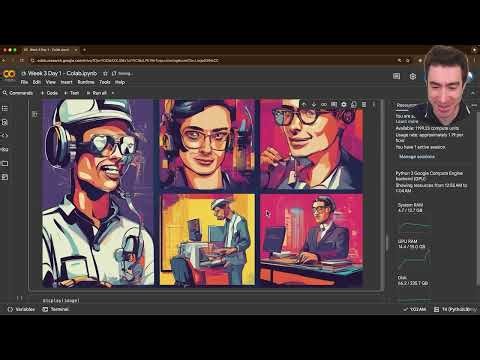This screenshot has width=480, height=360.
Task: Open the Commands search button
Action: point(18,93)
